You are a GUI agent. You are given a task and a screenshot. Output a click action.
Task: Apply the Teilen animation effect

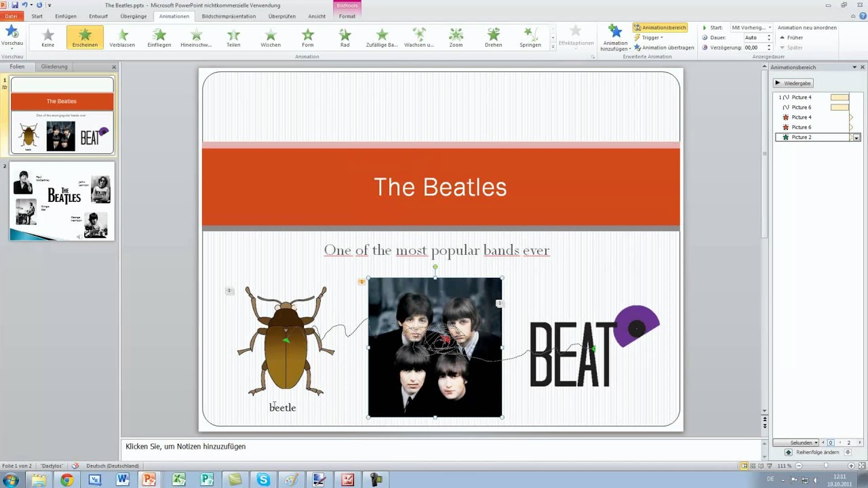coord(233,38)
